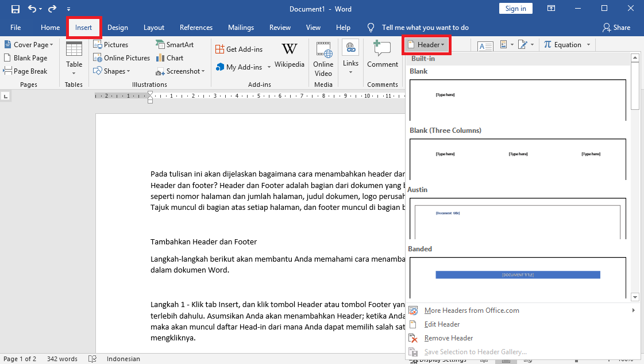
Task: Share the document
Action: pyautogui.click(x=616, y=28)
